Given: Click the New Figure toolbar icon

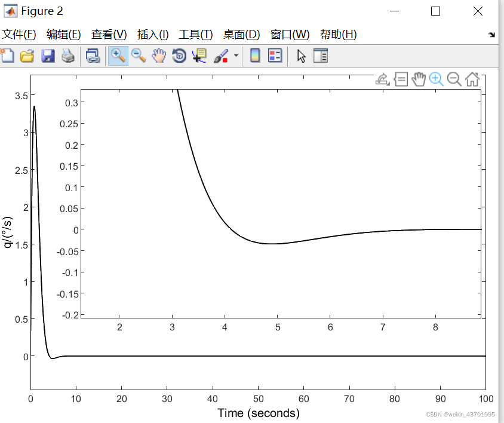Looking at the screenshot, I should [7, 56].
